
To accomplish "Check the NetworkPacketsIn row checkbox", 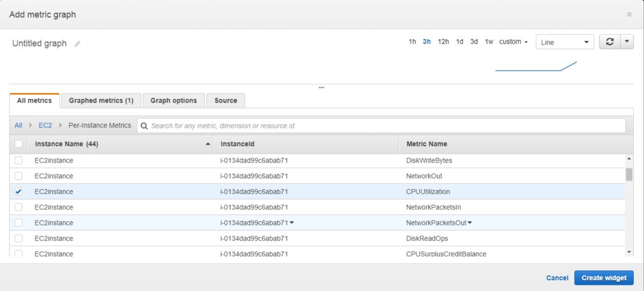I will click(x=18, y=207).
